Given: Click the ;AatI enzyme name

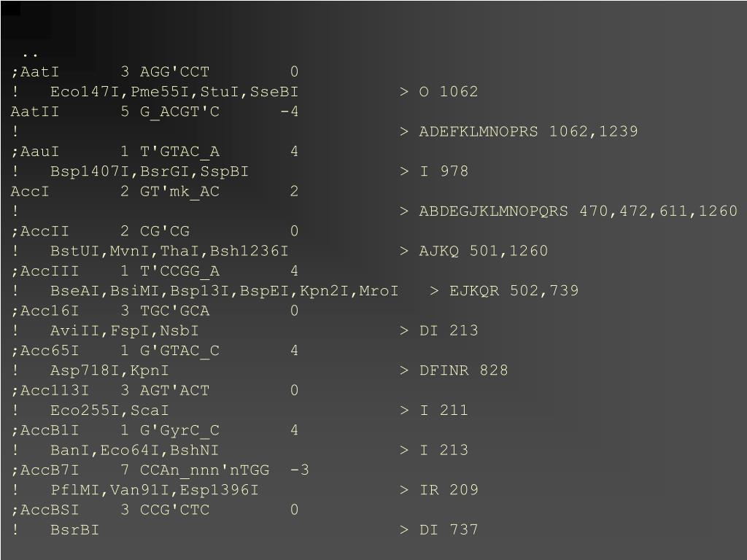Looking at the screenshot, I should (35, 72).
